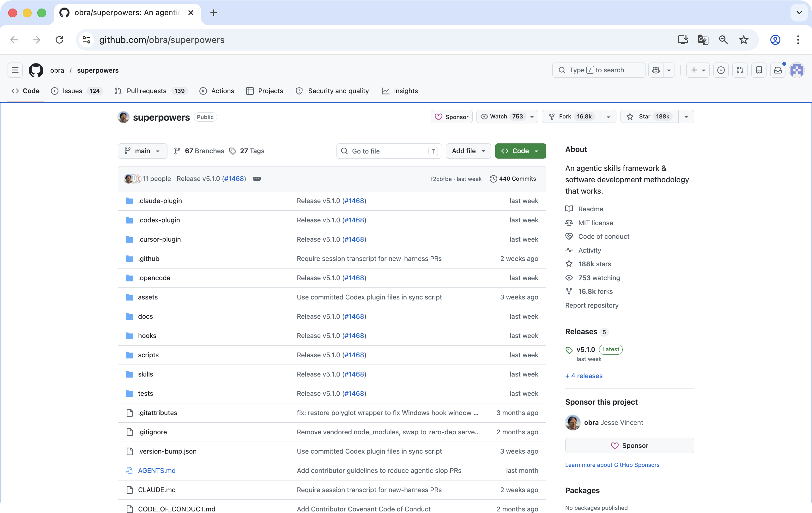Open obra Jesse Vincent sponsor profile avatar

point(573,423)
